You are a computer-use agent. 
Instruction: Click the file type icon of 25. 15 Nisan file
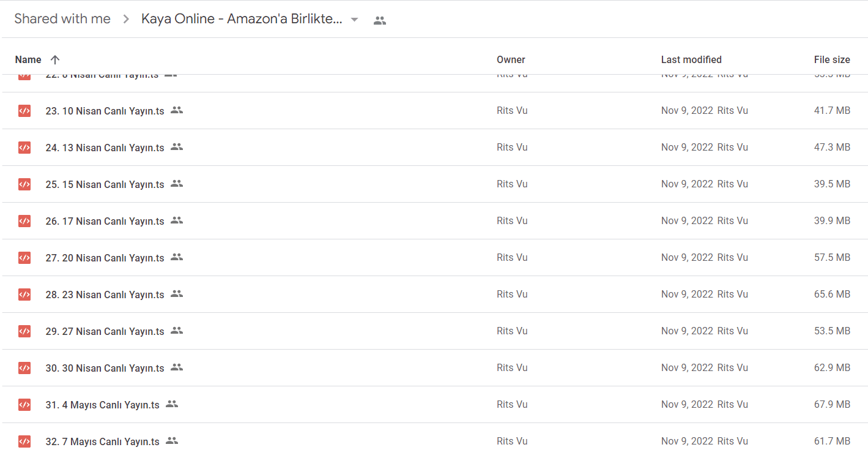[24, 184]
